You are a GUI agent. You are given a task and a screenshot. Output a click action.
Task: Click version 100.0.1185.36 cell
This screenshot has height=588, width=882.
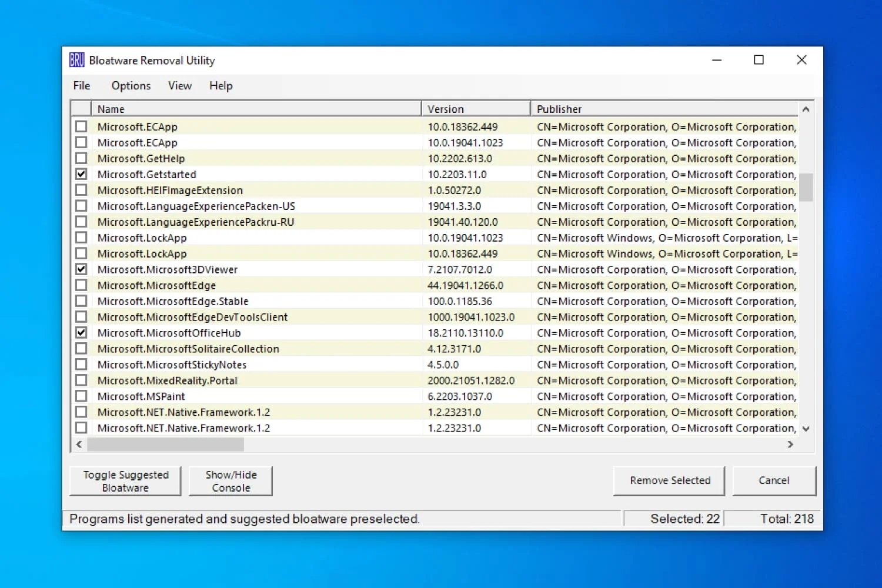(x=460, y=301)
